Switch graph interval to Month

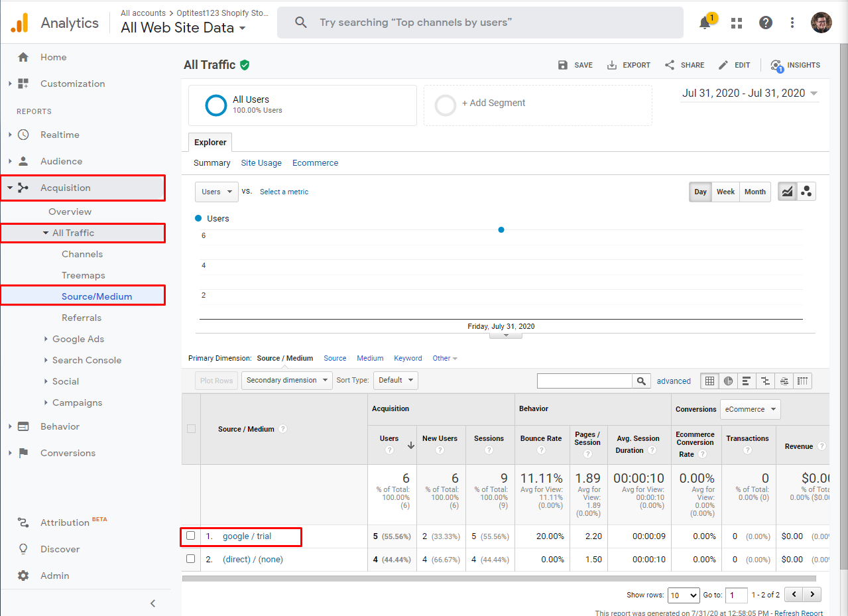tap(755, 192)
